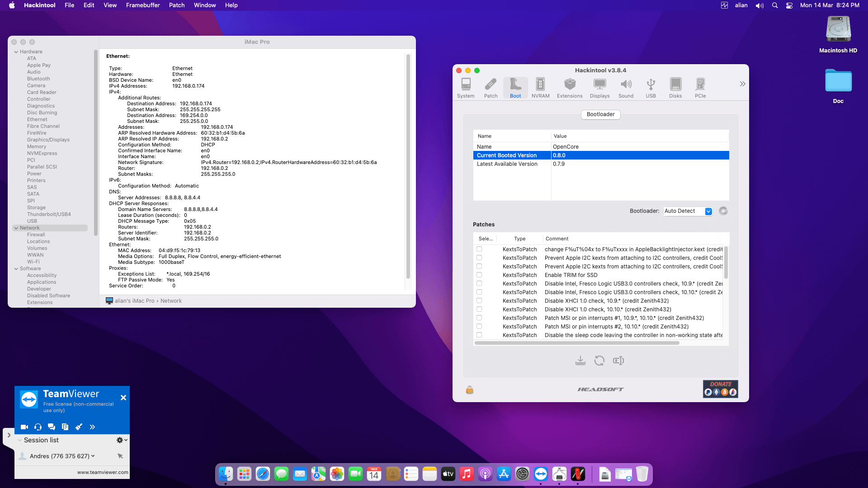The width and height of the screenshot is (868, 488).
Task: Open the File menu
Action: tap(69, 5)
